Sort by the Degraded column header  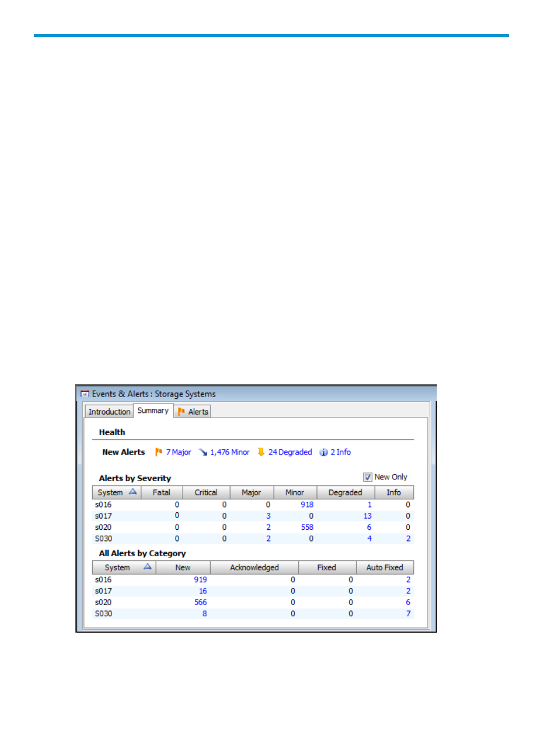pyautogui.click(x=345, y=493)
